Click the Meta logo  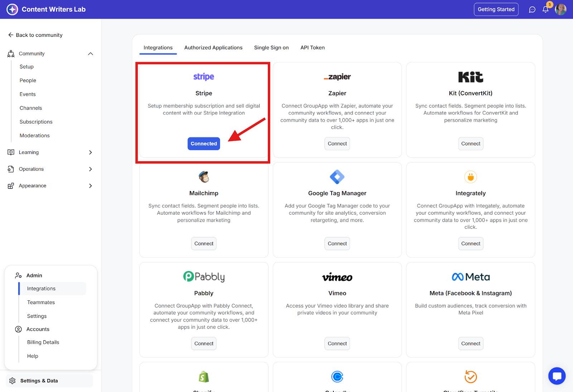[x=471, y=277]
